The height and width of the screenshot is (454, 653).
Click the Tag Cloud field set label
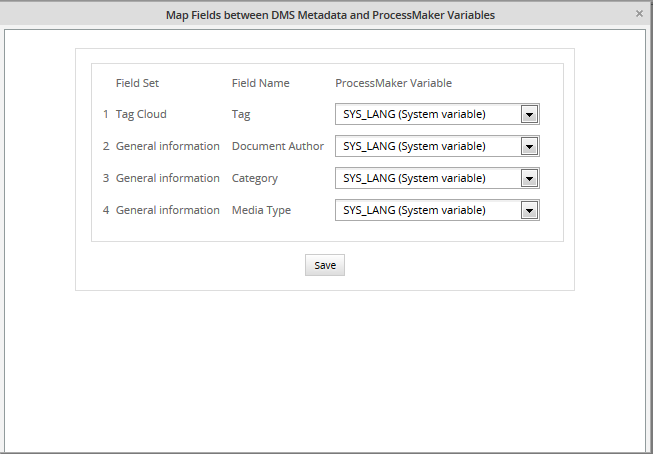[x=141, y=115]
